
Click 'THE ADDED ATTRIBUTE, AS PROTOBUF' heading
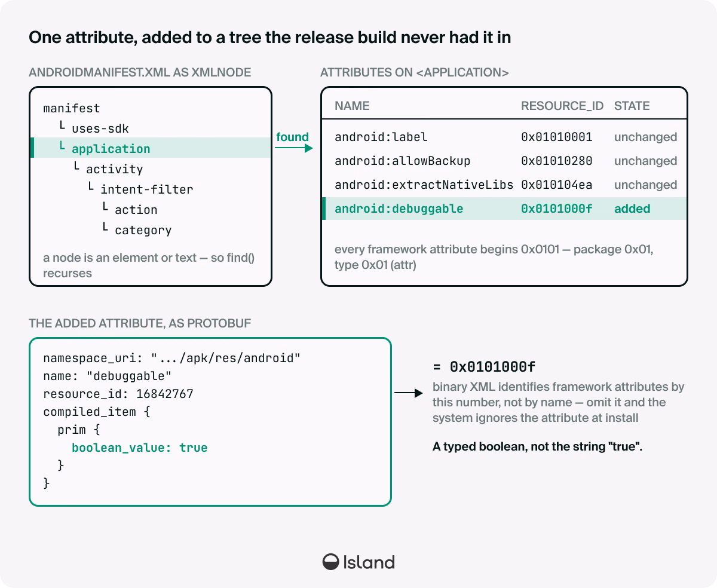(x=140, y=323)
